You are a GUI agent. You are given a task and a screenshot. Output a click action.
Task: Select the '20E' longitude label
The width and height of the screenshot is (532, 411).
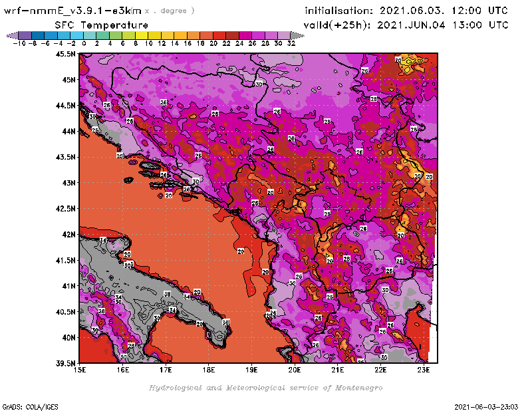(295, 370)
